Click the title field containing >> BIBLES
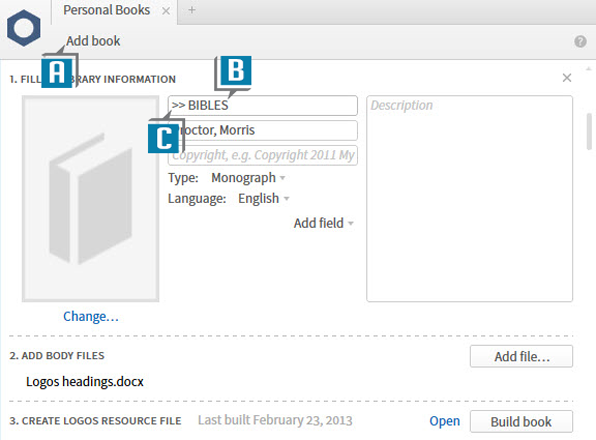The height and width of the screenshot is (440, 596). (263, 105)
